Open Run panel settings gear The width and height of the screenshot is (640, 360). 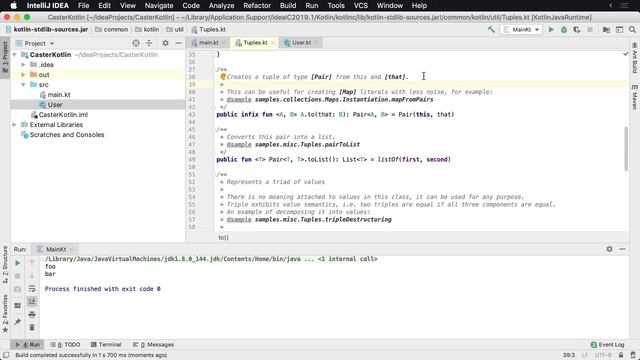point(609,249)
